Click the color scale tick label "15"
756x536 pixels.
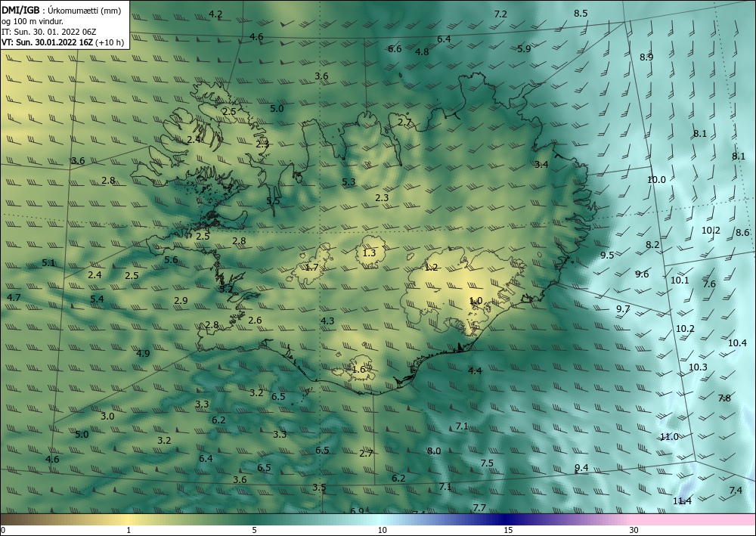508,531
